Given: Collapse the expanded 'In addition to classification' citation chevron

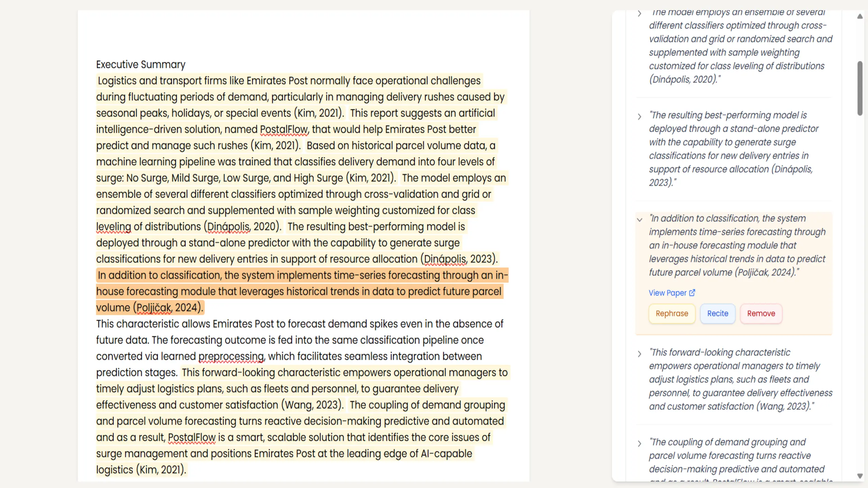Looking at the screenshot, I should click(639, 220).
